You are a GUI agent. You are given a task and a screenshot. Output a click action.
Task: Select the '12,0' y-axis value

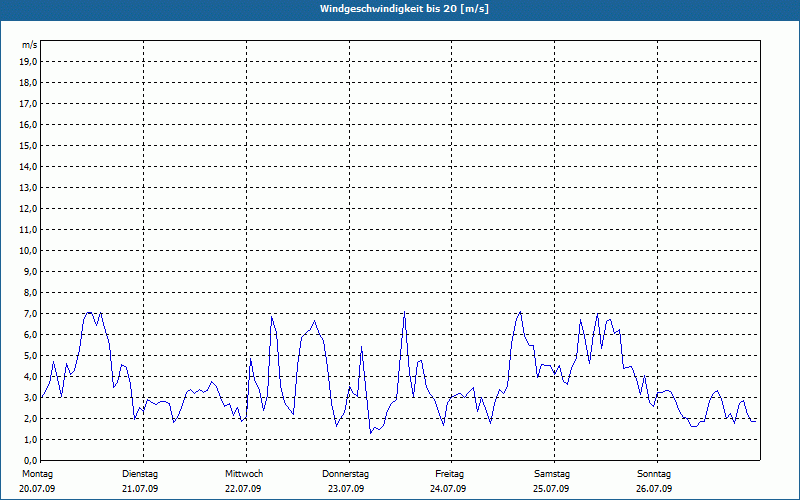28,209
